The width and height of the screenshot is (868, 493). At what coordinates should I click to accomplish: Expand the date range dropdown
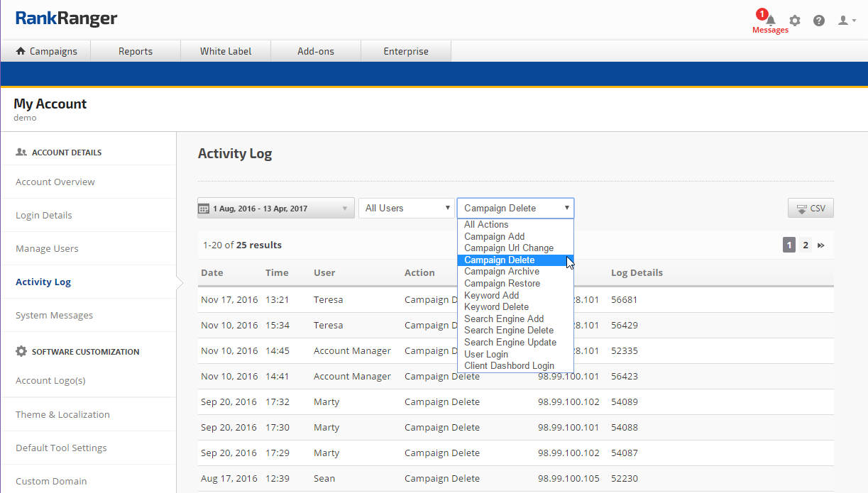[345, 209]
